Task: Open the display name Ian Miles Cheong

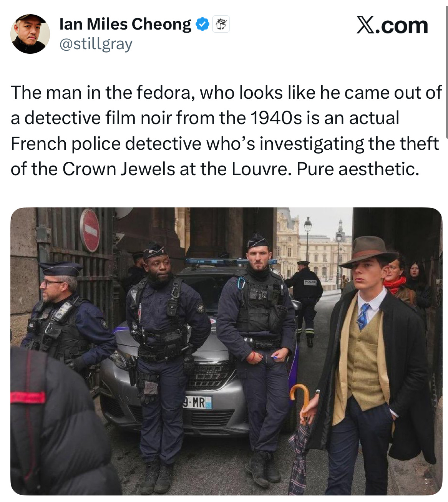Action: (x=125, y=24)
